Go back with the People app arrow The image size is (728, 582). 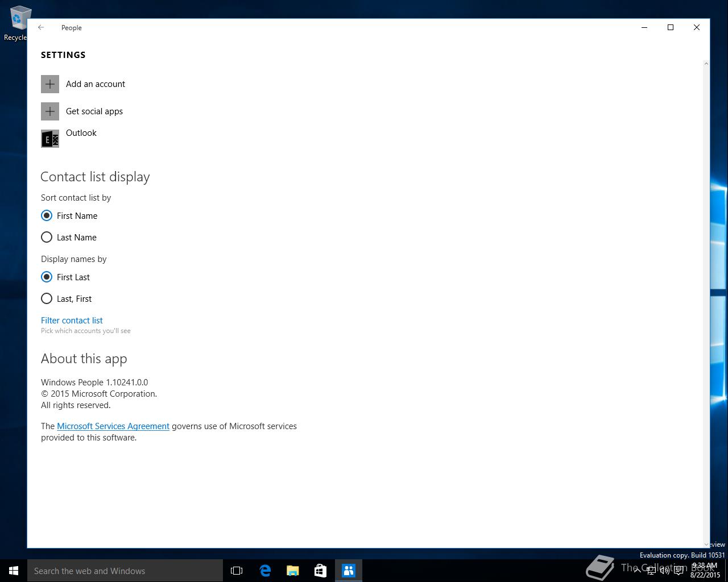point(41,27)
